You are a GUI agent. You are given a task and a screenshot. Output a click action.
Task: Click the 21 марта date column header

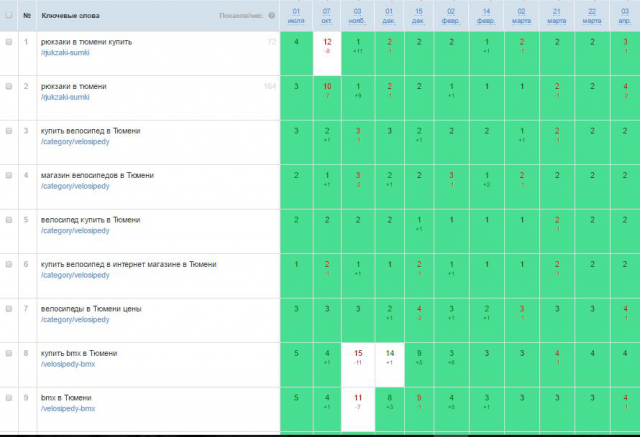click(556, 16)
